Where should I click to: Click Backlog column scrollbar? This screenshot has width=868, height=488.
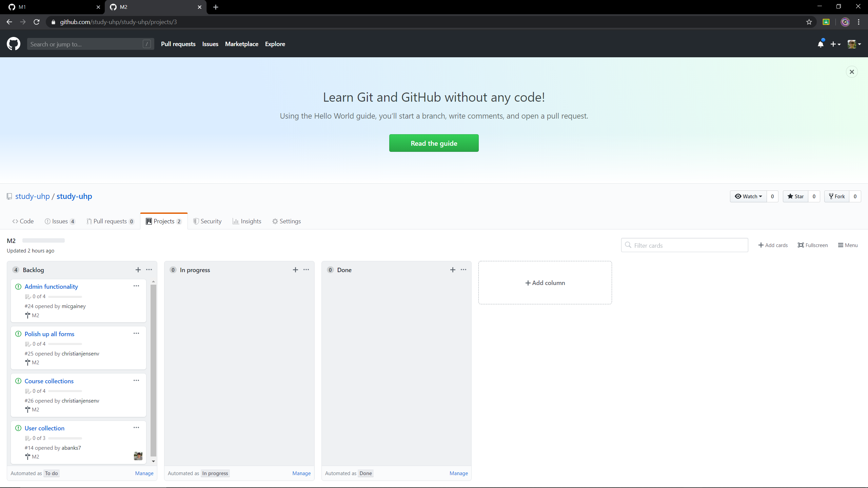coord(153,370)
